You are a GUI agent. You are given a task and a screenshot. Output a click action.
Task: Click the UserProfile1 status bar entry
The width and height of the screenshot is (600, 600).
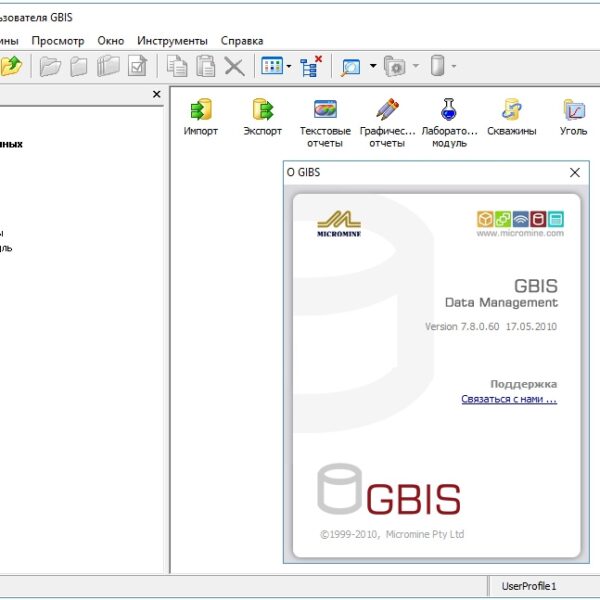tap(529, 586)
